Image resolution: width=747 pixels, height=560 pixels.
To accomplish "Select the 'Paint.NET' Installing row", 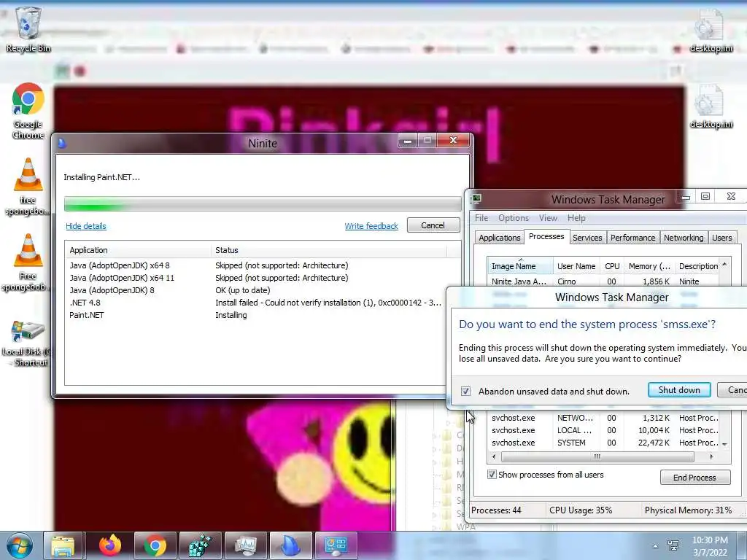I will 256,315.
